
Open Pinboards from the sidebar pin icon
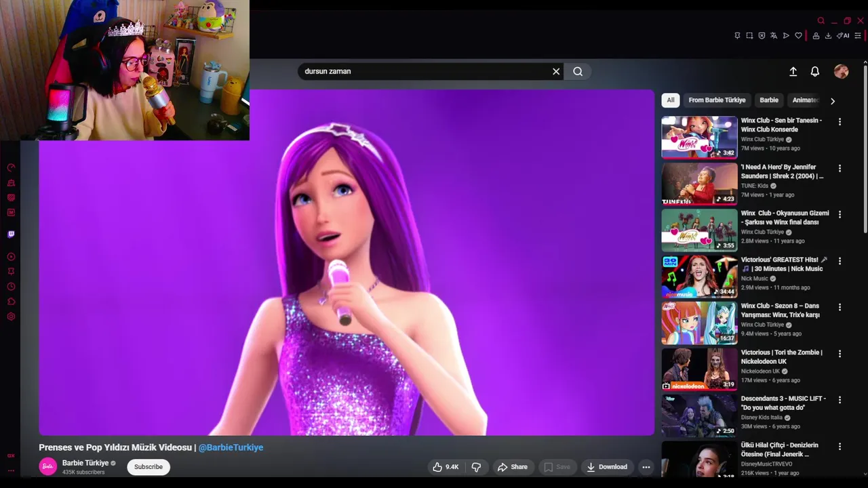pyautogui.click(x=11, y=271)
